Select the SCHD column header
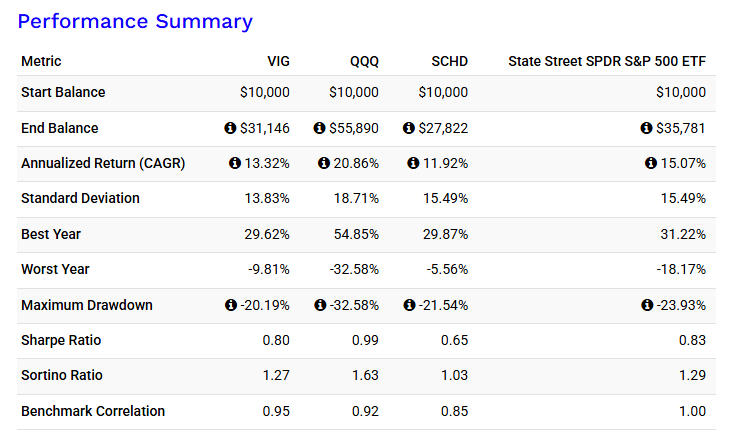Screen dimensions: 735x445 450,61
